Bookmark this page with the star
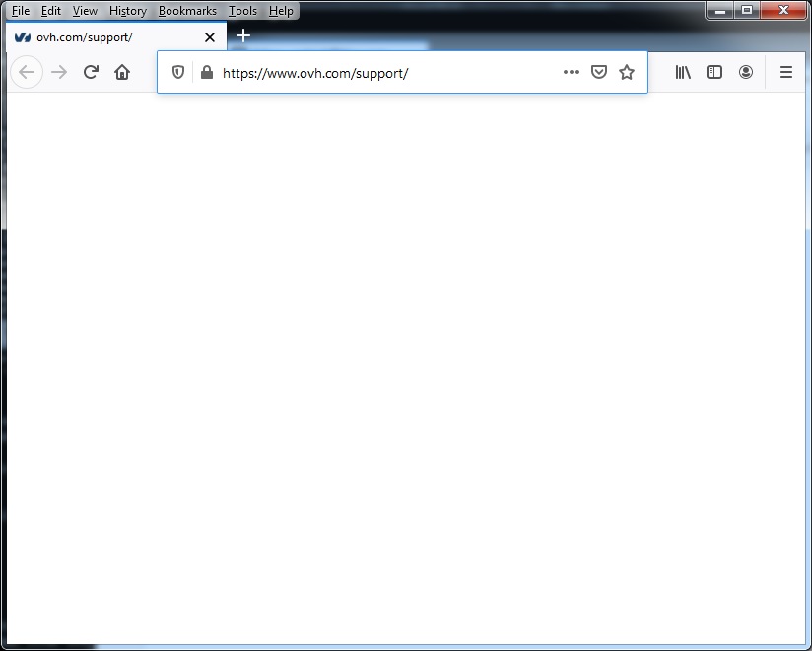This screenshot has width=812, height=651. pos(627,72)
